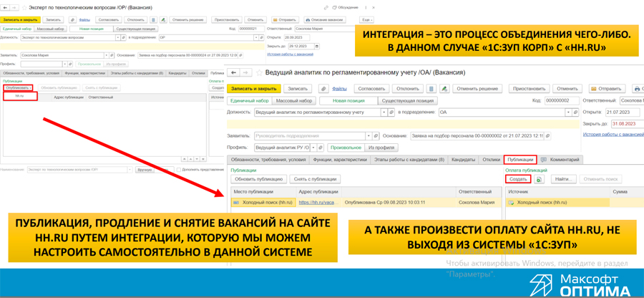Click the pen signature icon in the Эксперт window toolbar
This screenshot has width=644, height=298.
tap(163, 19)
